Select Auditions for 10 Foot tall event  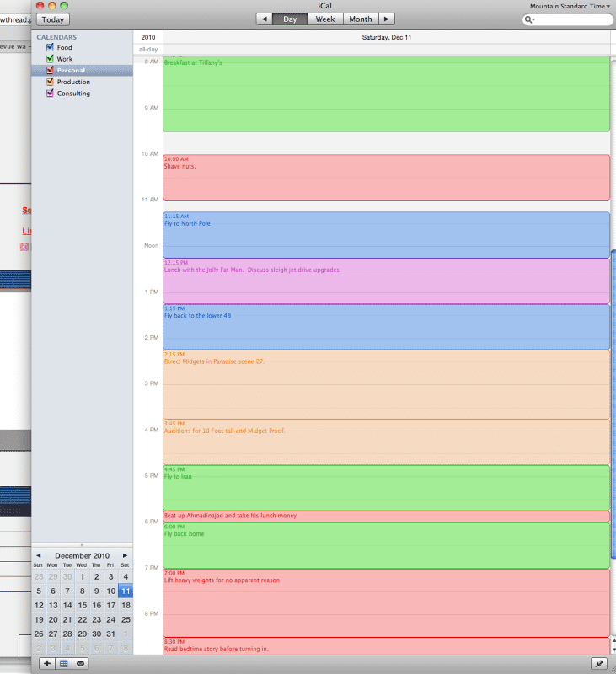[x=386, y=441]
